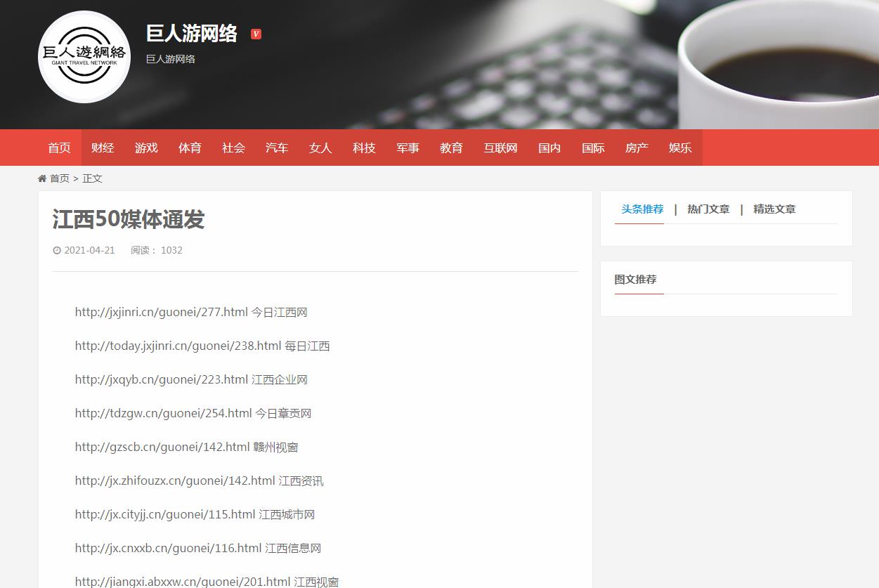Click the red V verification badge
The image size is (879, 588).
tap(256, 34)
